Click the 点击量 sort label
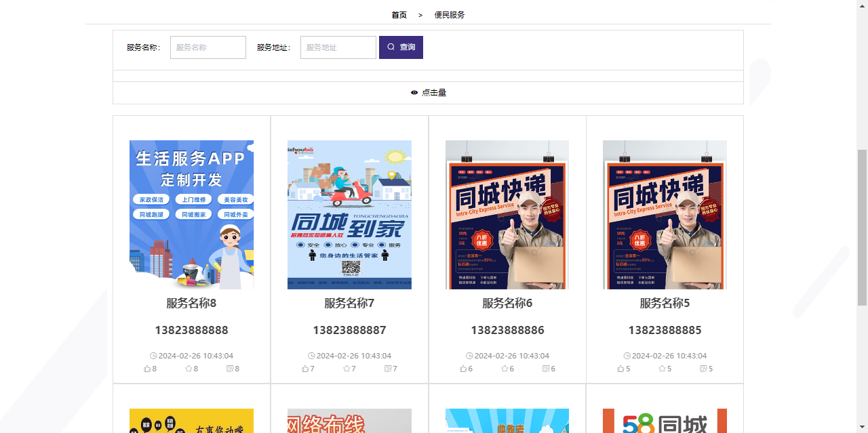The width and height of the screenshot is (868, 433). pyautogui.click(x=434, y=93)
